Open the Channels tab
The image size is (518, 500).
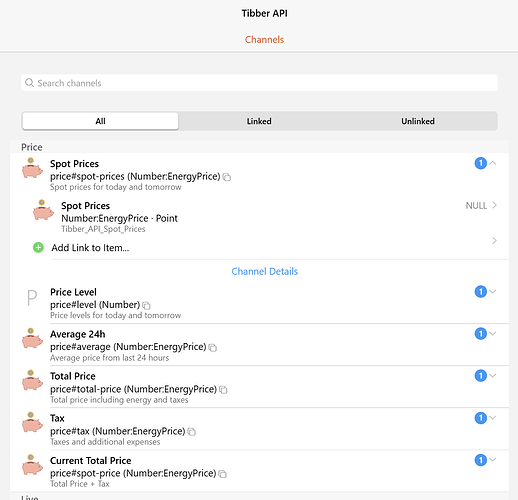(264, 40)
